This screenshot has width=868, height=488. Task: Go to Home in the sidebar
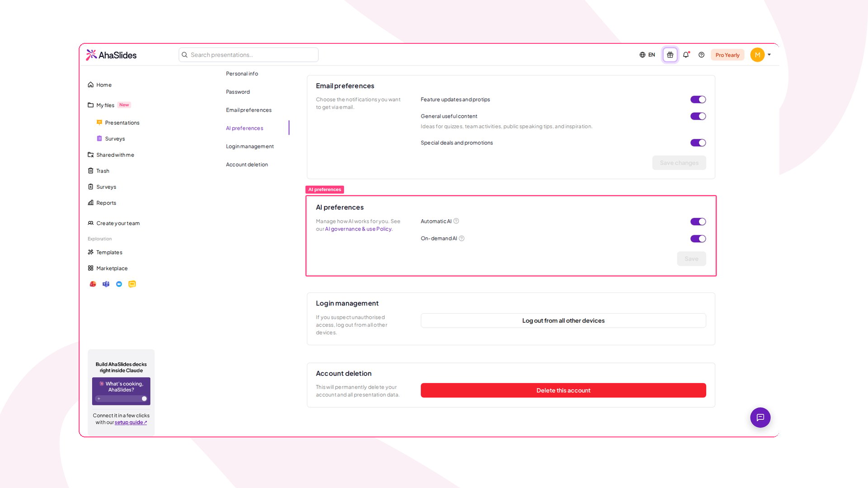pyautogui.click(x=99, y=85)
